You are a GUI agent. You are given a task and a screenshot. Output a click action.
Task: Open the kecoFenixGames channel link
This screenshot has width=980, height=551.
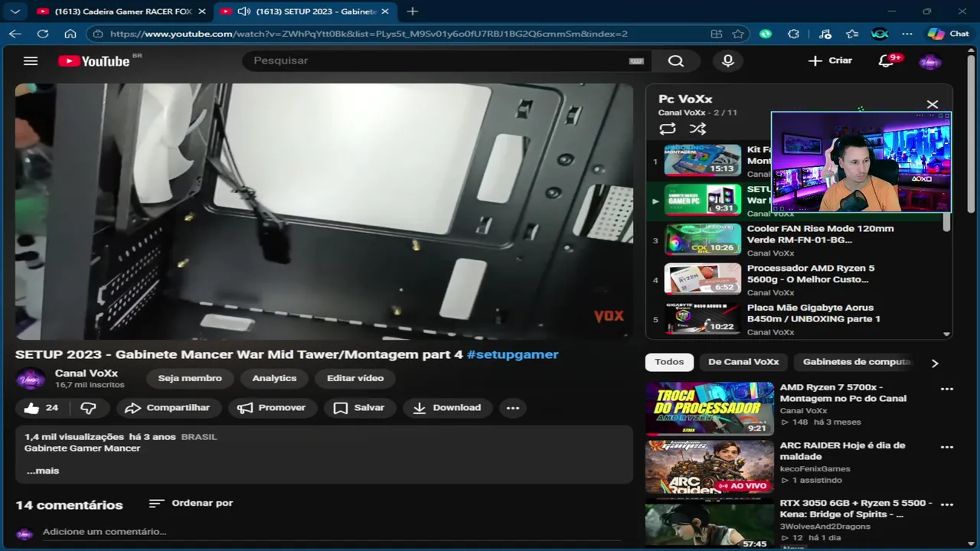point(815,468)
